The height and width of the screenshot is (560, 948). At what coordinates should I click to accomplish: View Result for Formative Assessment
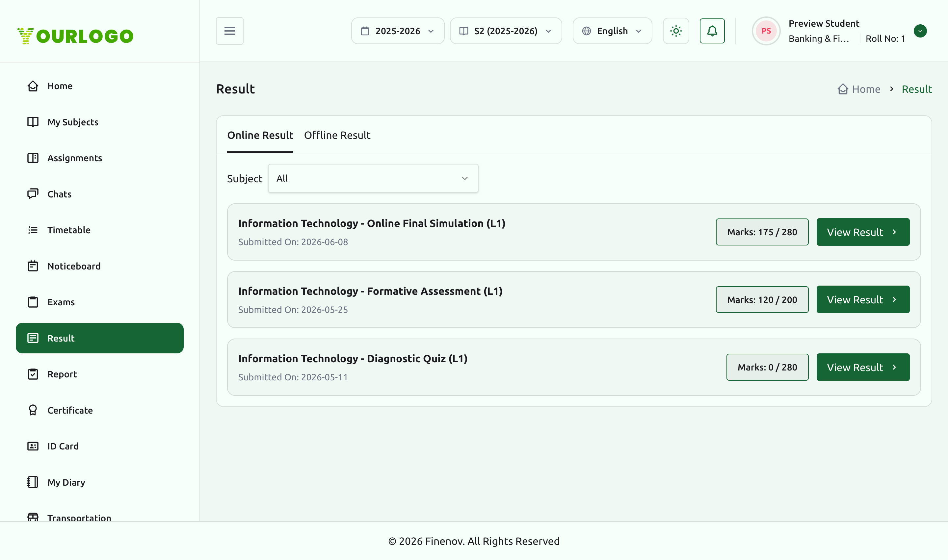click(x=863, y=300)
